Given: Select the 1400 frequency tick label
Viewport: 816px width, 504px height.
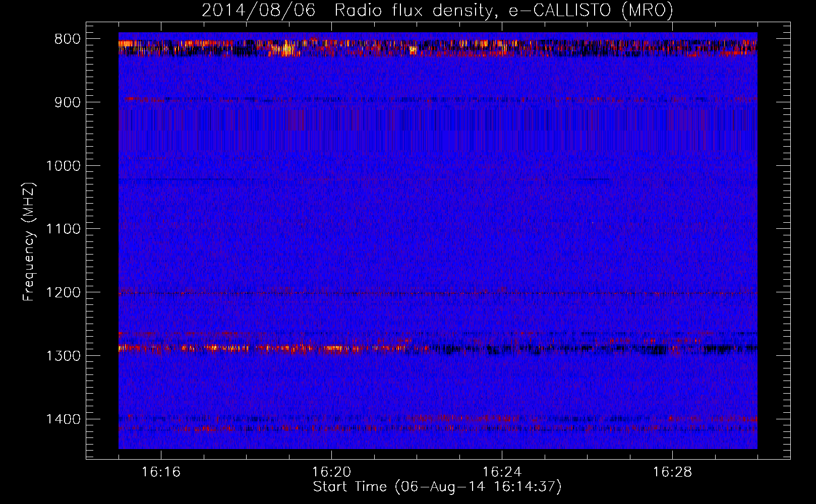Looking at the screenshot, I should click(64, 419).
